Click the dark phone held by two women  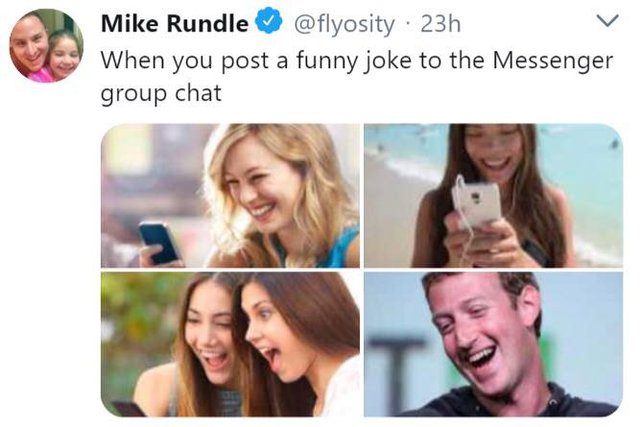point(127,409)
